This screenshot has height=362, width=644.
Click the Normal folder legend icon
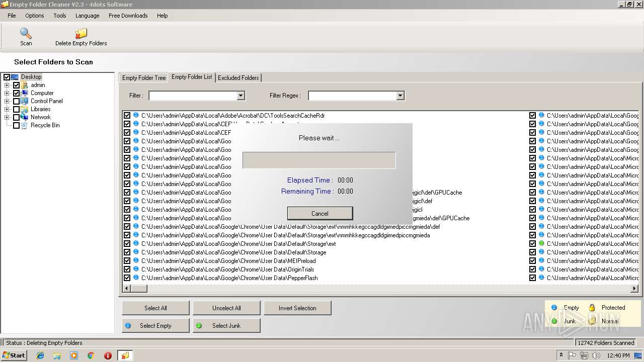[x=592, y=321]
